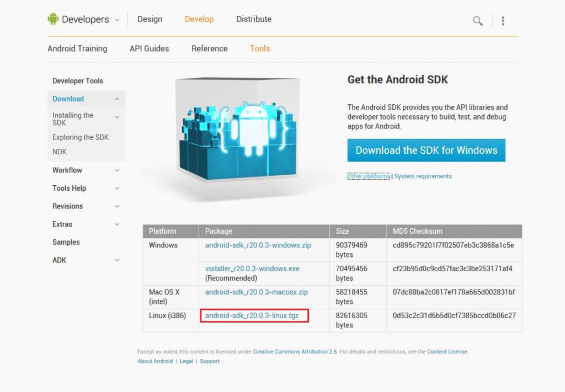This screenshot has width=565, height=392.
Task: Download android-sdk_r20.0.3-windows.zip
Action: (x=258, y=245)
